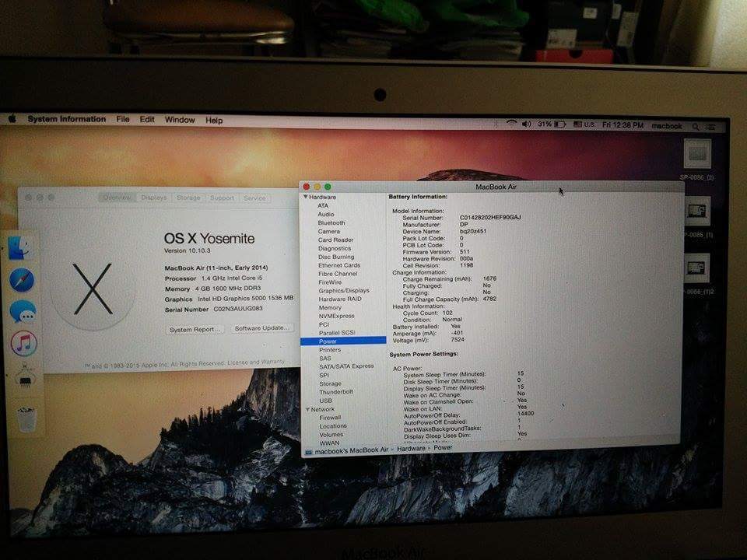Select Volumes under Network
747x560 pixels.
[x=331, y=435]
